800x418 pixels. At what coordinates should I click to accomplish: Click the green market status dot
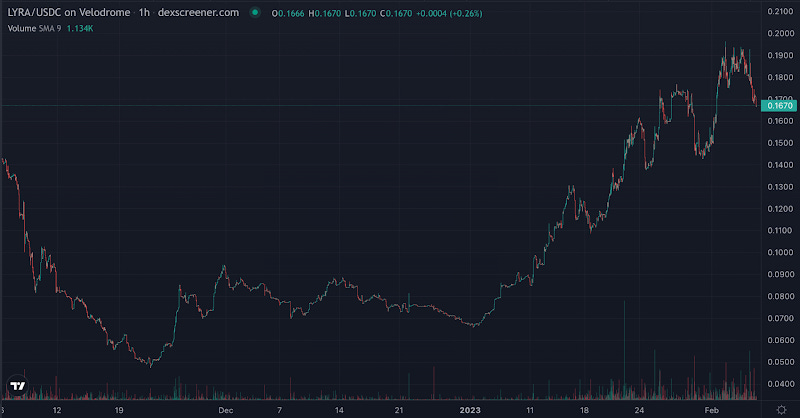click(x=255, y=13)
